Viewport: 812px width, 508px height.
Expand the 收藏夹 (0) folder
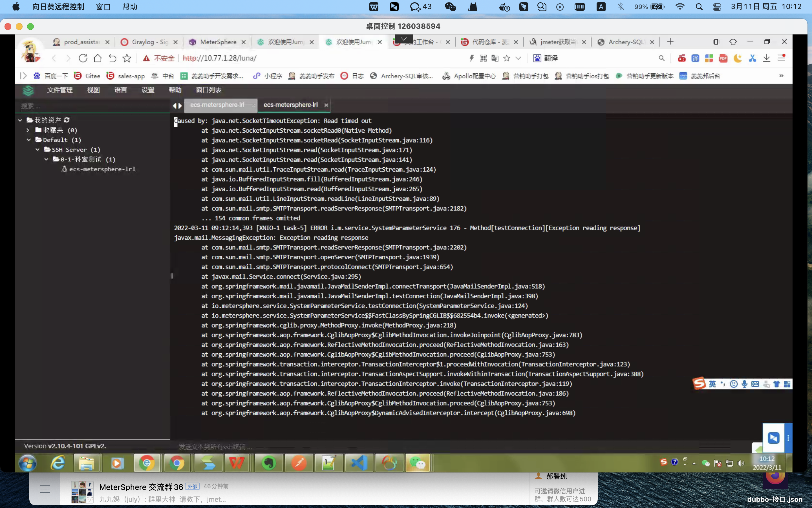28,130
